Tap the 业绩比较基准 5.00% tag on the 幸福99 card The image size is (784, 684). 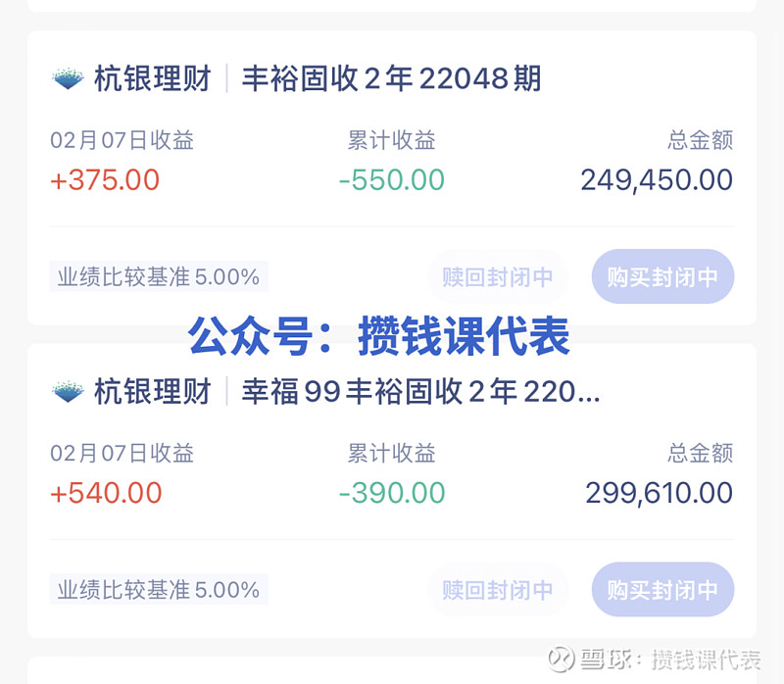point(159,590)
